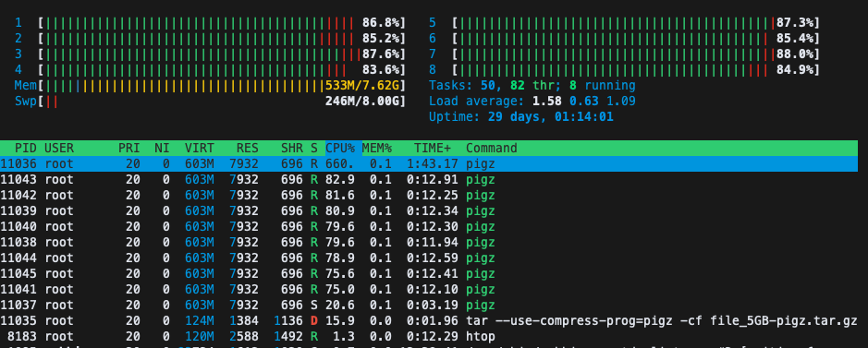The image size is (868, 348).
Task: Click the S state of PID 11037
Action: point(314,305)
